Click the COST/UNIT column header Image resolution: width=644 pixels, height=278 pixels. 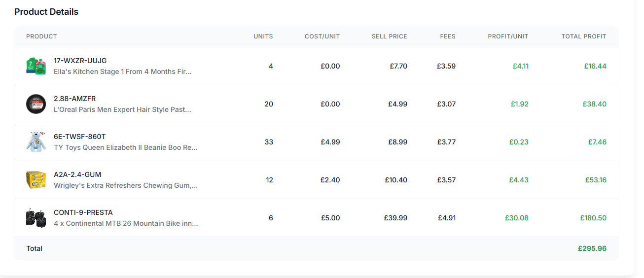tap(322, 36)
